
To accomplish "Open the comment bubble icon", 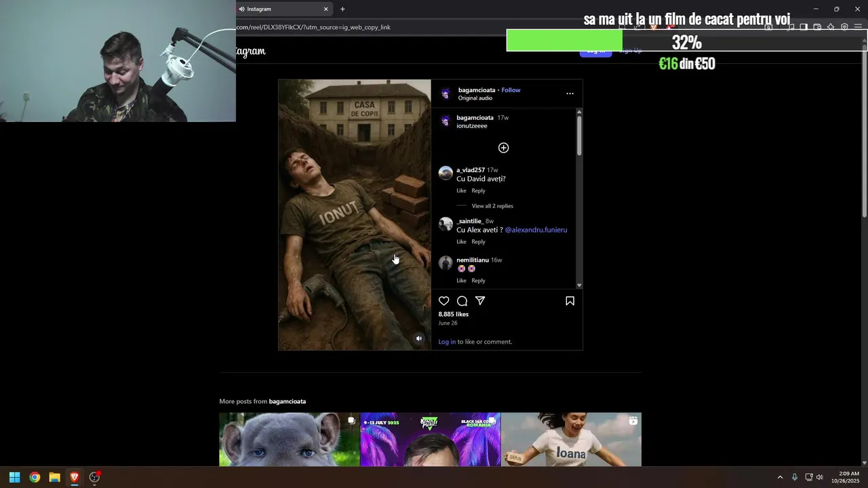I will coord(462,301).
